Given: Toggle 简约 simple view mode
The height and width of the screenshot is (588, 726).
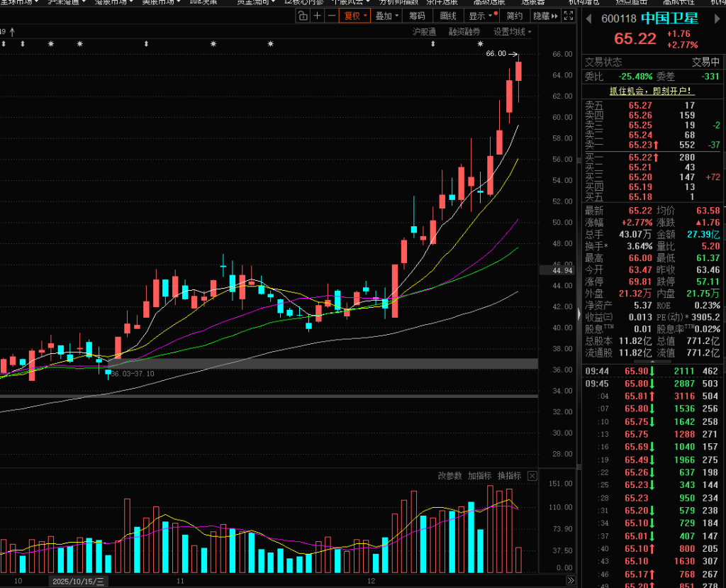Looking at the screenshot, I should pyautogui.click(x=515, y=16).
